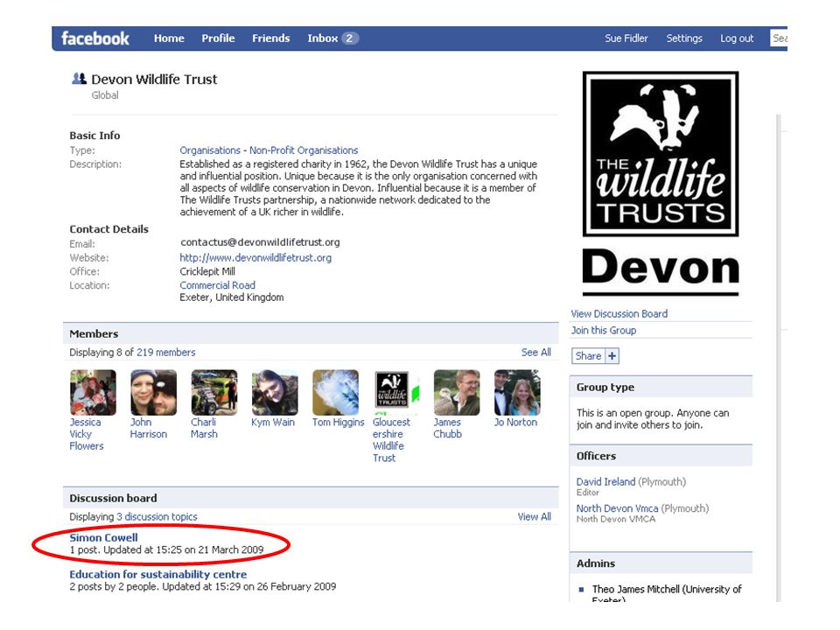
Task: Click View Discussion Board
Action: (619, 314)
